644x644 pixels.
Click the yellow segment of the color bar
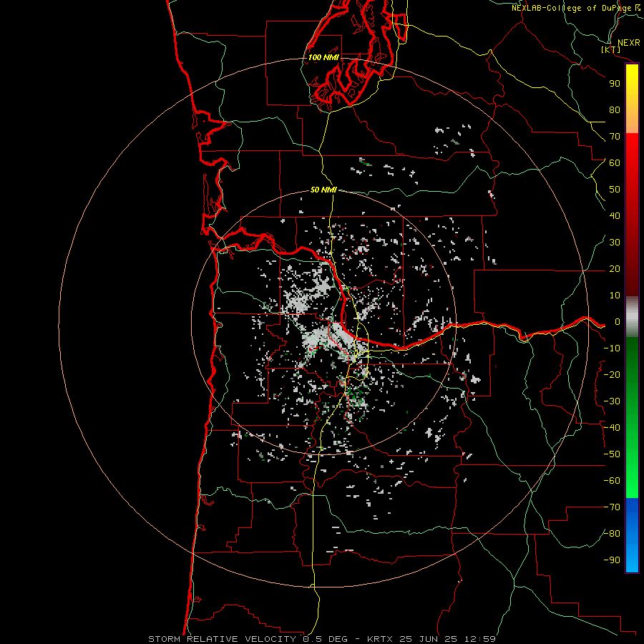(632, 99)
